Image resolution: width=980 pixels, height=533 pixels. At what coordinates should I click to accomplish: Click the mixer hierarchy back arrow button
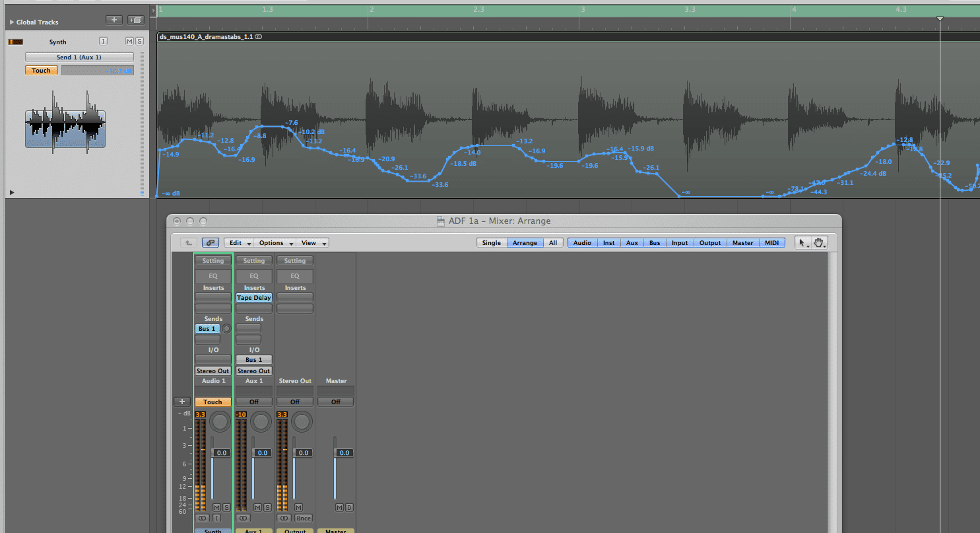188,243
